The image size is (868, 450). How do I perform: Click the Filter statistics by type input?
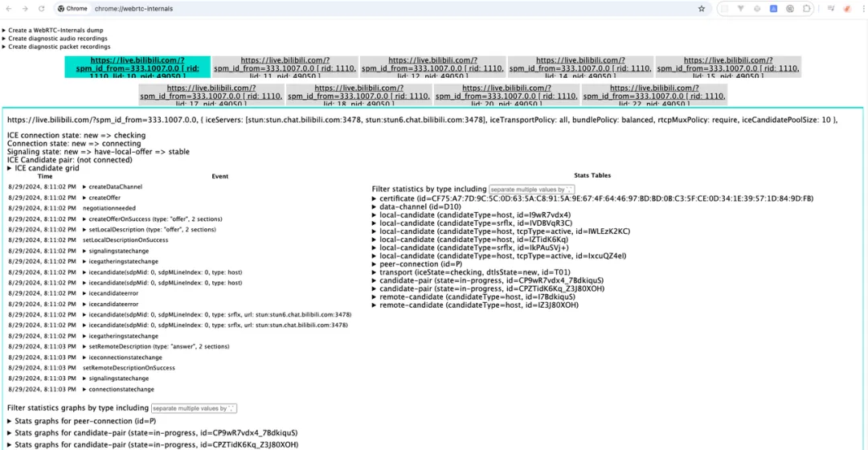[531, 190]
